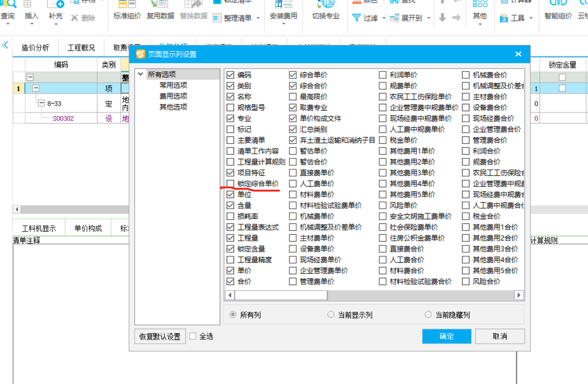Click the 确定 button

point(446,336)
